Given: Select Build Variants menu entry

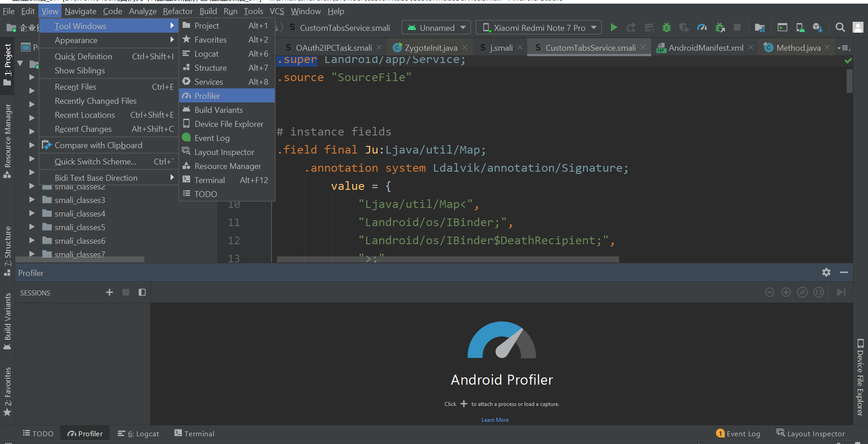Looking at the screenshot, I should [x=227, y=110].
